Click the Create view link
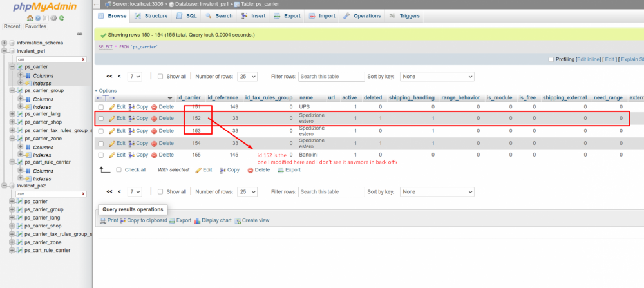Image resolution: width=644 pixels, height=288 pixels. point(256,220)
